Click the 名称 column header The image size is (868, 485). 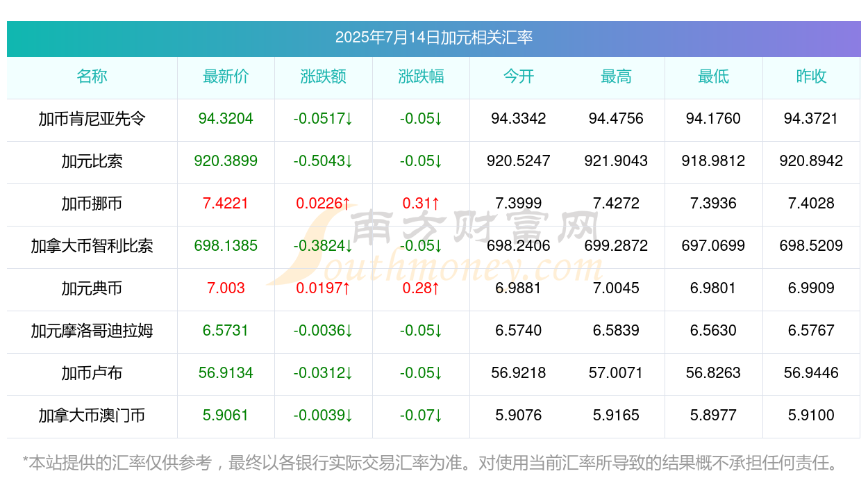tap(92, 76)
